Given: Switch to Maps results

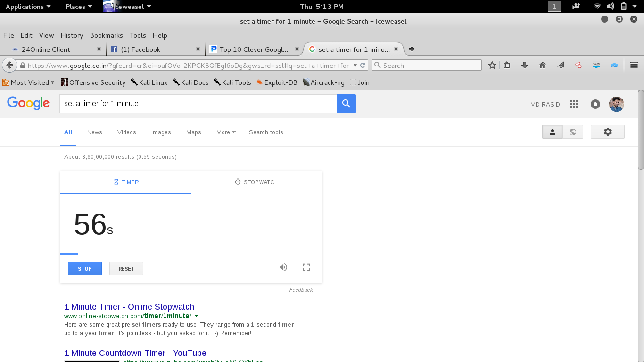Looking at the screenshot, I should tap(193, 132).
